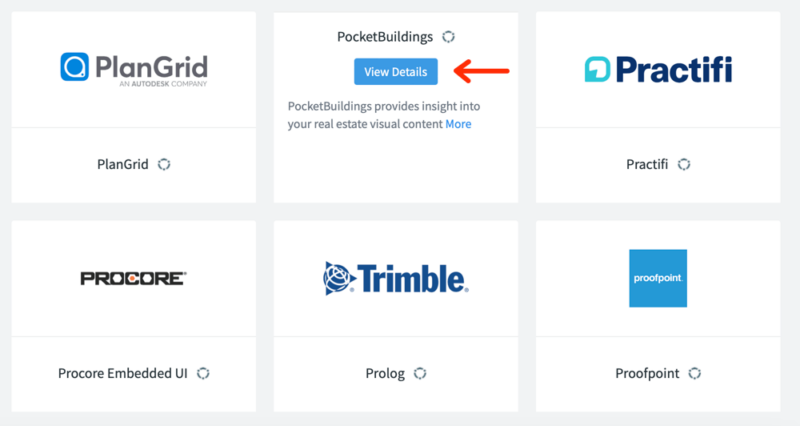This screenshot has width=800, height=426.
Task: Click the circular badge icon next to Practifi
Action: coord(684,164)
